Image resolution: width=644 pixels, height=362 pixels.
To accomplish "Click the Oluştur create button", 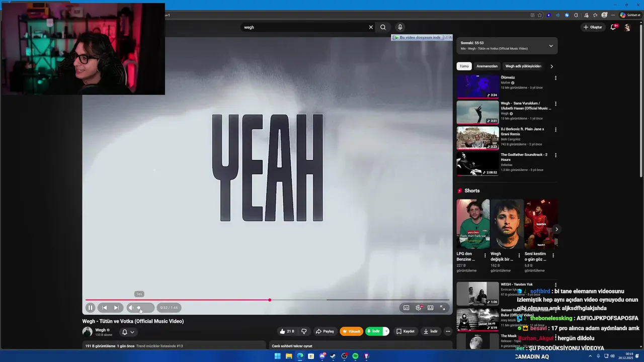I will [593, 27].
